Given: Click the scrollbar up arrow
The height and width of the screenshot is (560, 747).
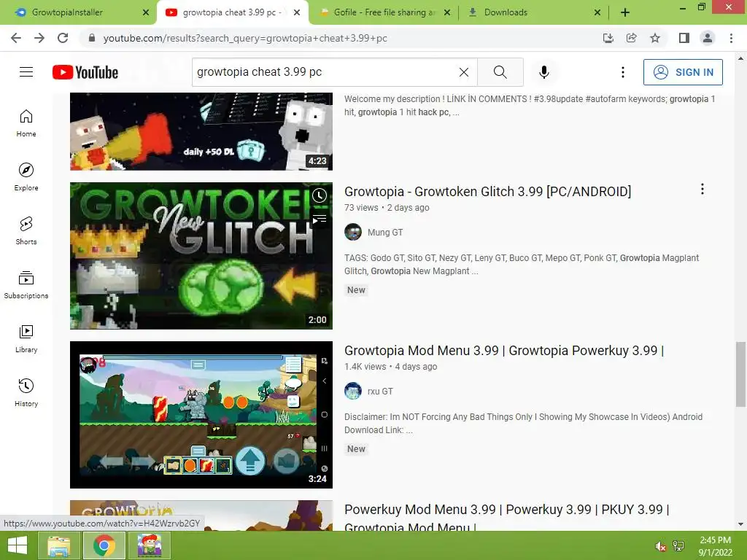Looking at the screenshot, I should [x=740, y=58].
